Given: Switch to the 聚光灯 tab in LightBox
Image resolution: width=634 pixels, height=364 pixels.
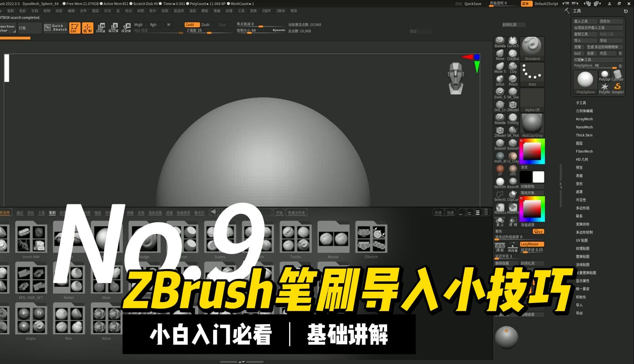Looking at the screenshot, I should [199, 213].
